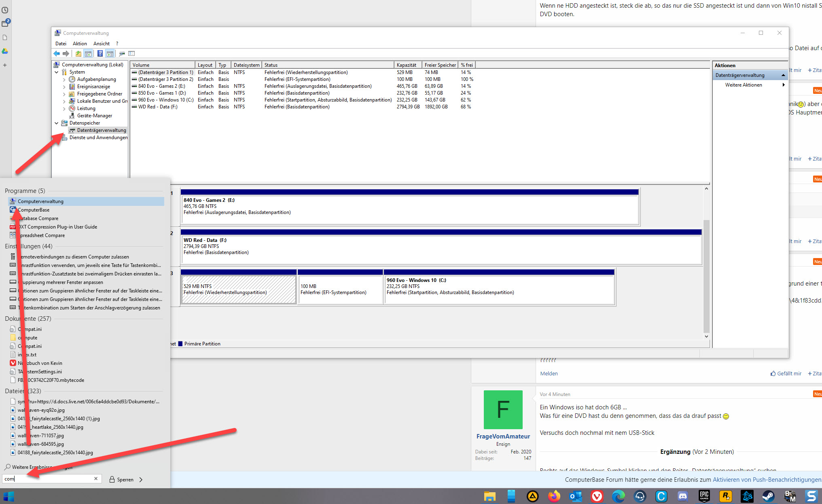Click the Up one level folder icon

(x=78, y=53)
